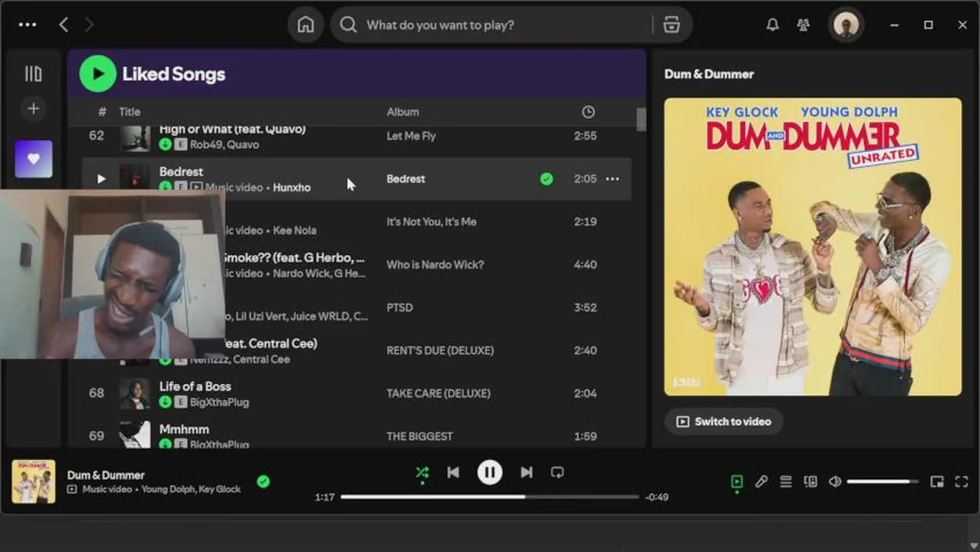
Task: Toggle shuffle playback
Action: coord(423,472)
